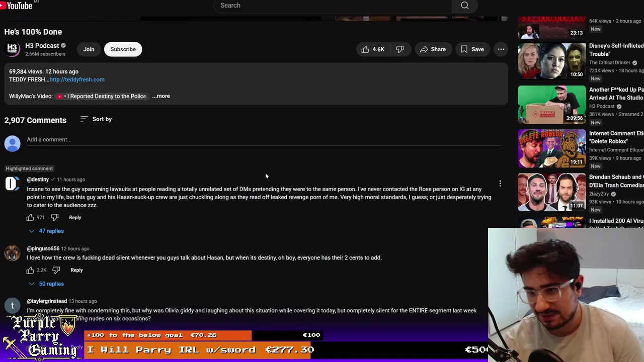Share the video
Image resolution: width=644 pixels, height=362 pixels.
click(x=433, y=49)
